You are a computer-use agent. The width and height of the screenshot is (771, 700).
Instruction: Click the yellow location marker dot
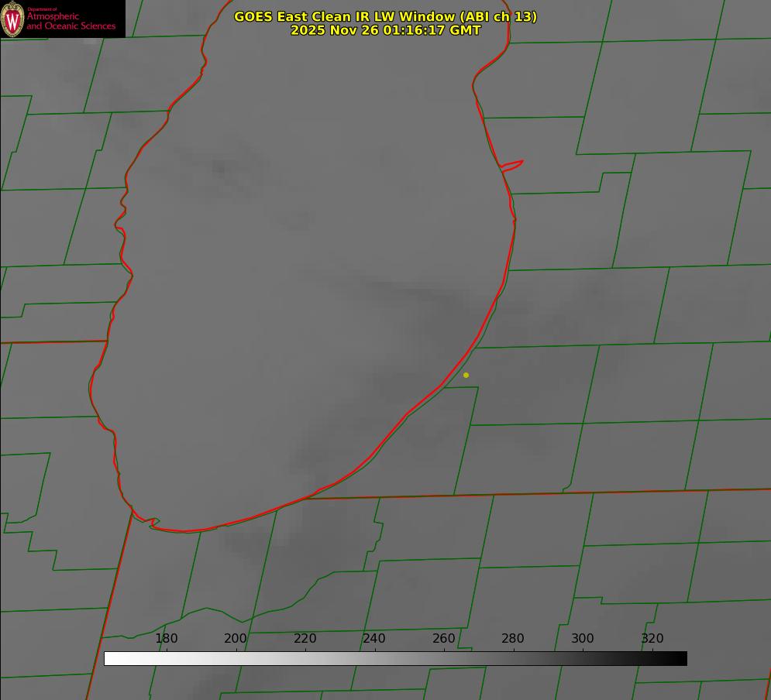pyautogui.click(x=466, y=375)
